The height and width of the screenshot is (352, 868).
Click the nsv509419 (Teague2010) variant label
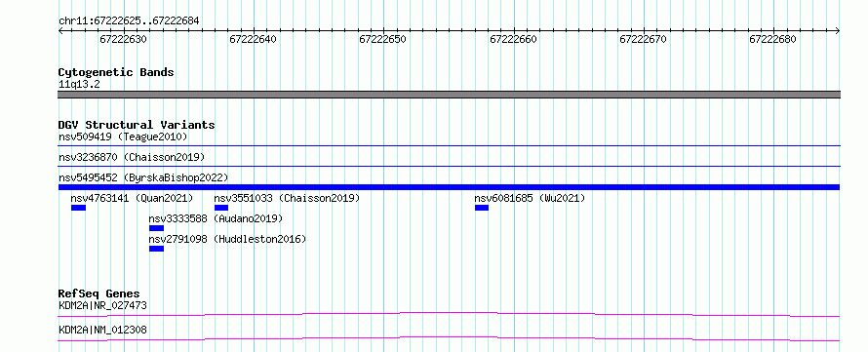[x=123, y=137]
